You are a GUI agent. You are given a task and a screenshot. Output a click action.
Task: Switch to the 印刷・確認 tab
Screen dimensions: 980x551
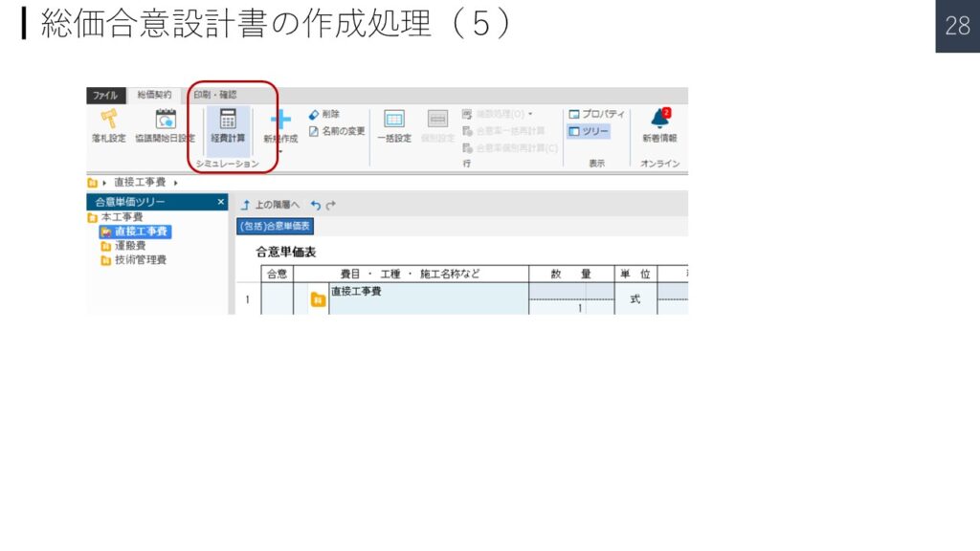pos(214,95)
